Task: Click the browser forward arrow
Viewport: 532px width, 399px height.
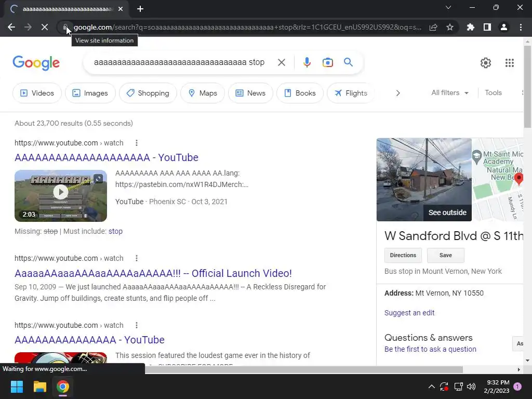Action: pyautogui.click(x=28, y=27)
